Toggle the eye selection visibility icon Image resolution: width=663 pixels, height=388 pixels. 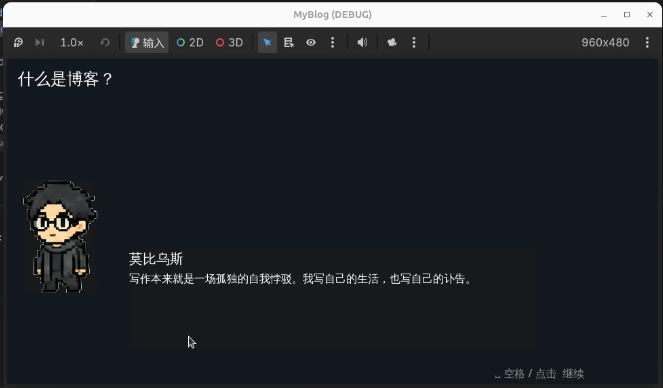tap(311, 42)
